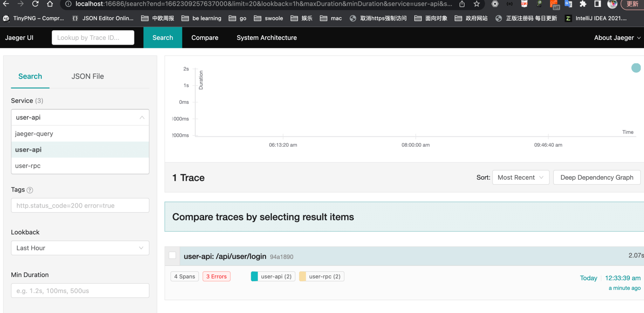
Task: Choose jaeger-query from the service list
Action: click(80, 134)
